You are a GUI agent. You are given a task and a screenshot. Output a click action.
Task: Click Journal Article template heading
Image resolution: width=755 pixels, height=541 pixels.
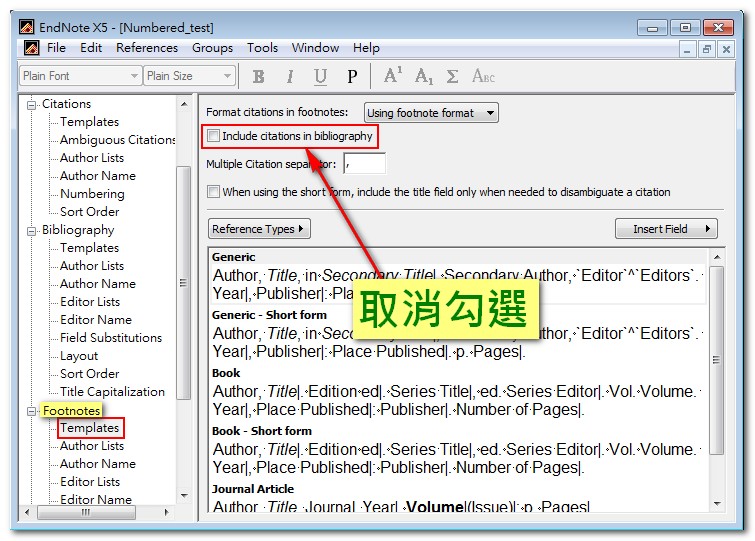pos(253,489)
